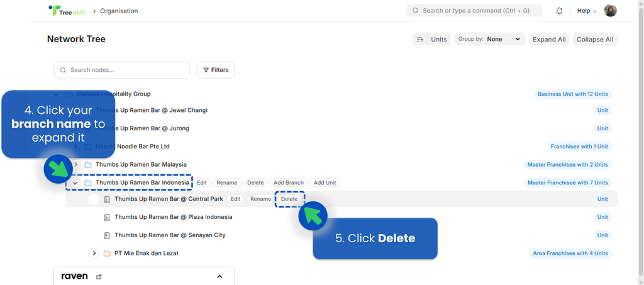
Task: Click the sort order icon button
Action: tap(419, 39)
